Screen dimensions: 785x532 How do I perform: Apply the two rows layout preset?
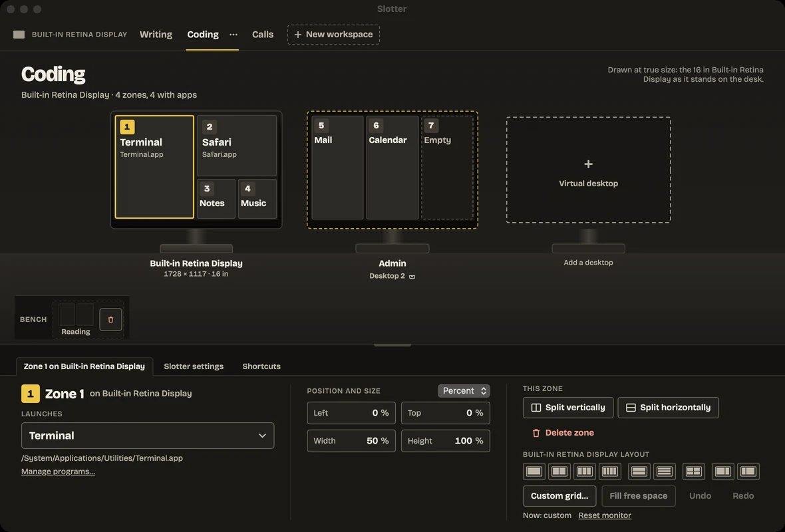pyautogui.click(x=639, y=471)
